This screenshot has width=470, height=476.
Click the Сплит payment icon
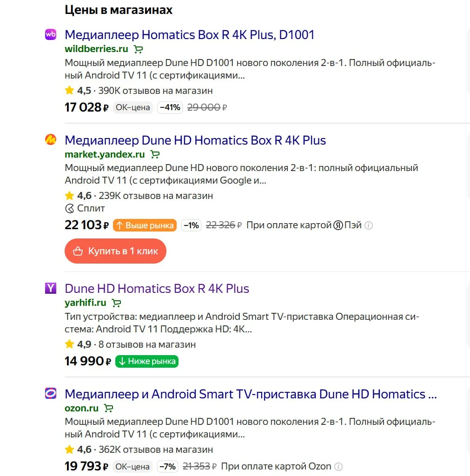point(70,208)
